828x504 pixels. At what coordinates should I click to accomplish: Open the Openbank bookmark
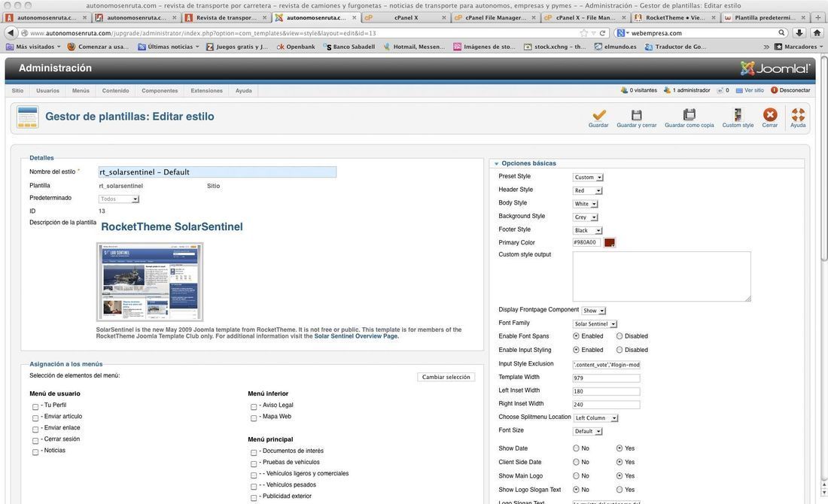click(x=296, y=47)
